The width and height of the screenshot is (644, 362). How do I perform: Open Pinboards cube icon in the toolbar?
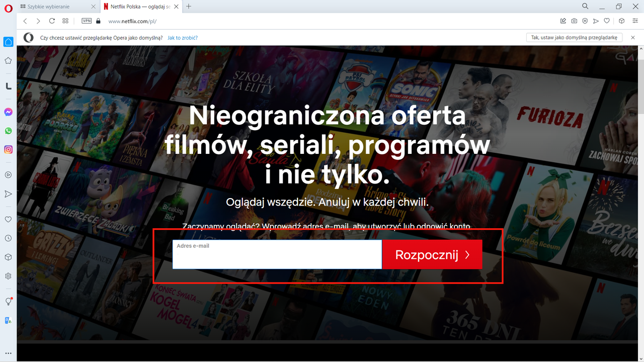click(x=621, y=21)
